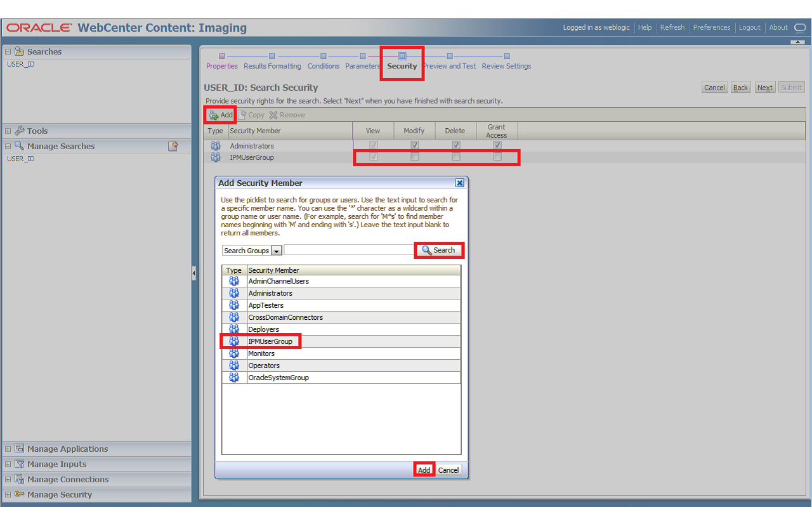This screenshot has width=812, height=507.
Task: Toggle Grant Access checkbox for Administrators
Action: tap(497, 145)
